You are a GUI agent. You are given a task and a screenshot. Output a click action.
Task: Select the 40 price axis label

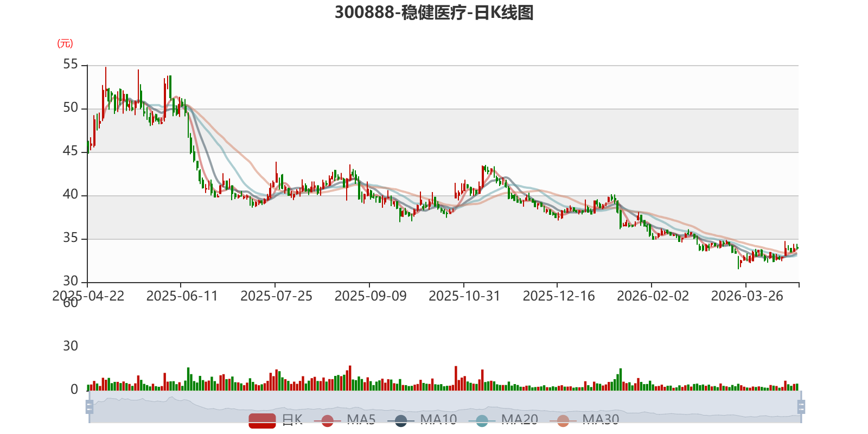[x=71, y=195]
